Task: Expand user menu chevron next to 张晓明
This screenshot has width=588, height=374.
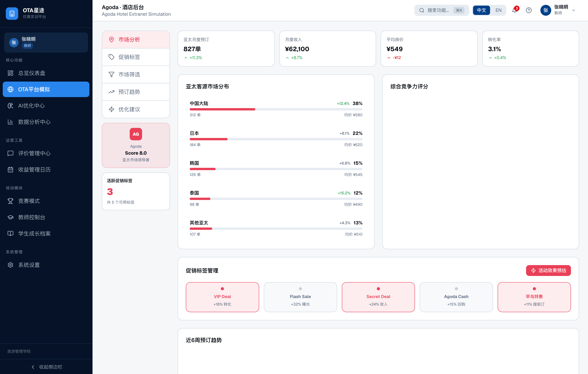Action: 574,10
